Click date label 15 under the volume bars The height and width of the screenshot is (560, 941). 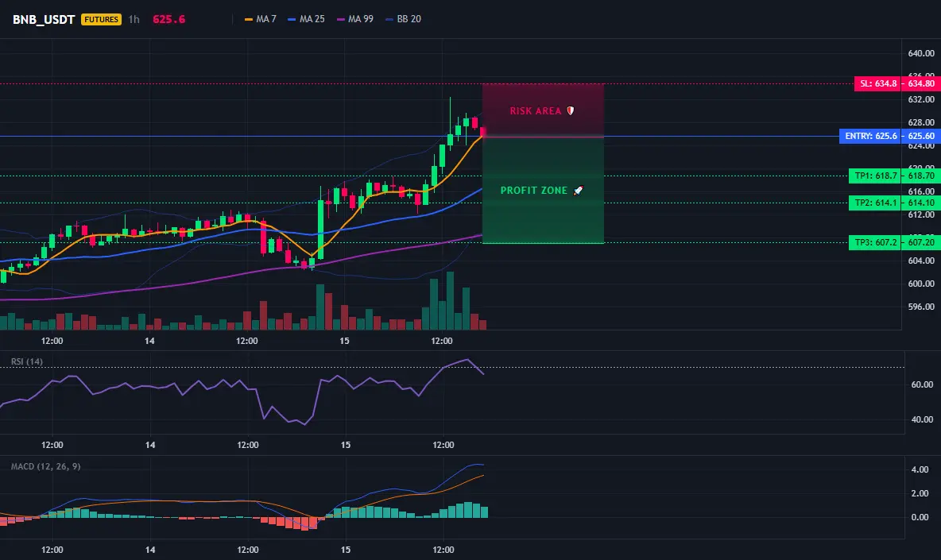344,341
